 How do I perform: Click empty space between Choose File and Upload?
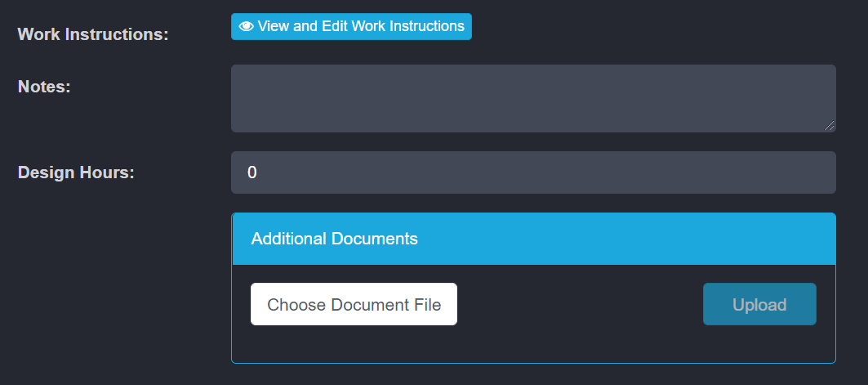580,304
